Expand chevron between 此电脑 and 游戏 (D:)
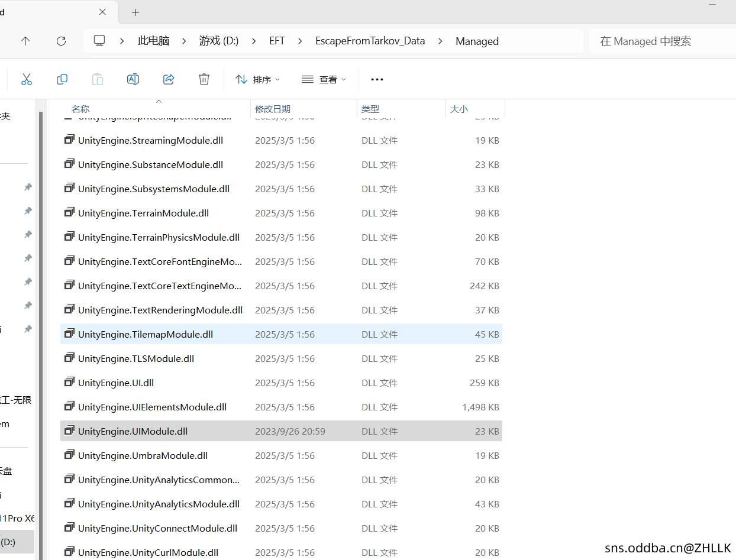The image size is (736, 560). pos(184,41)
